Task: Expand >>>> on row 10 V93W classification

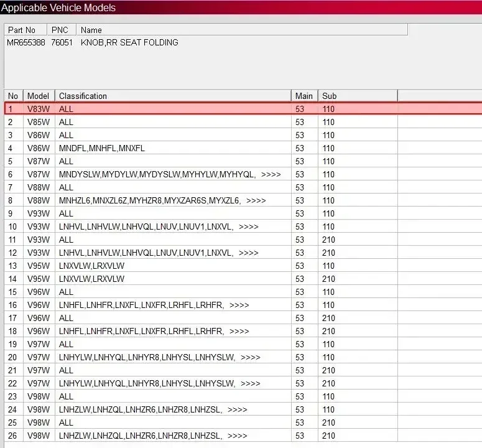Action: click(248, 227)
